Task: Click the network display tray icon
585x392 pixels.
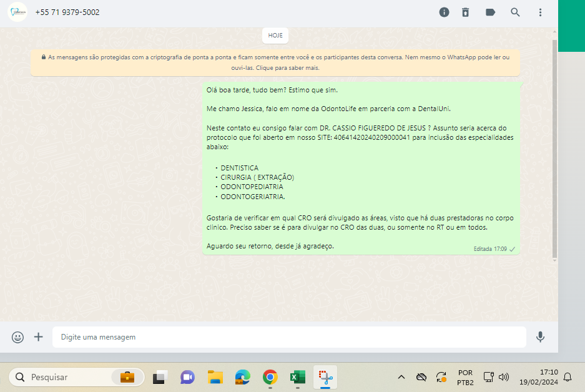Action: click(x=488, y=377)
